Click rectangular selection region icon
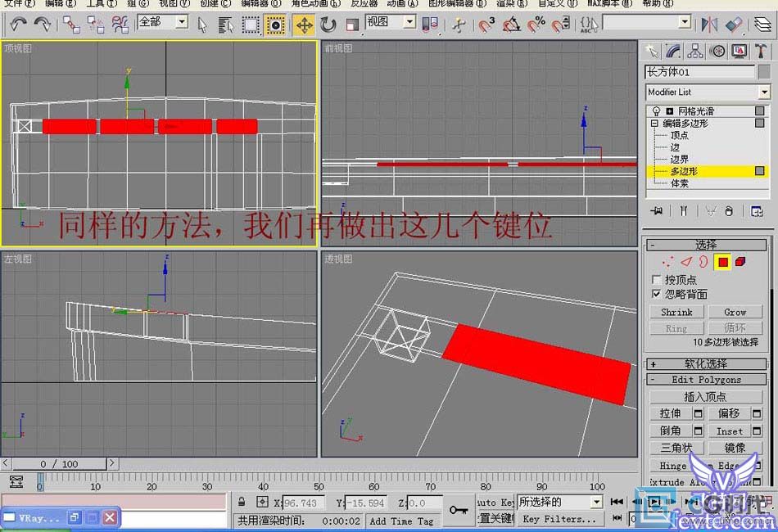Image resolution: width=778 pixels, height=532 pixels. point(251,25)
